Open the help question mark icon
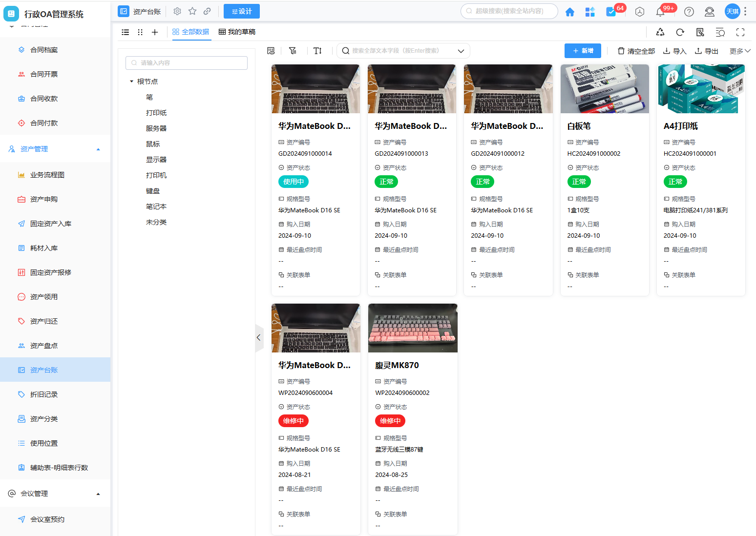Screen dimensions: 756x536 pos(689,12)
